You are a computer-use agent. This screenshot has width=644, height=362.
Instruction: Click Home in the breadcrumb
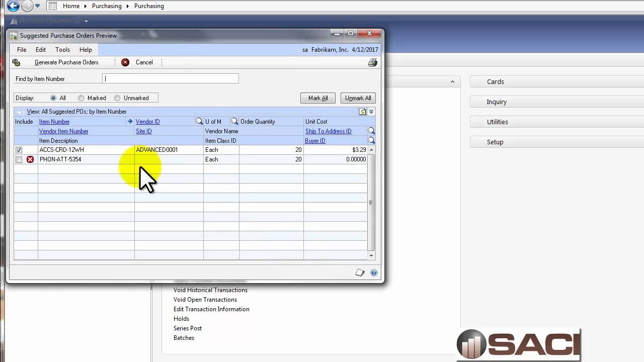pos(71,6)
